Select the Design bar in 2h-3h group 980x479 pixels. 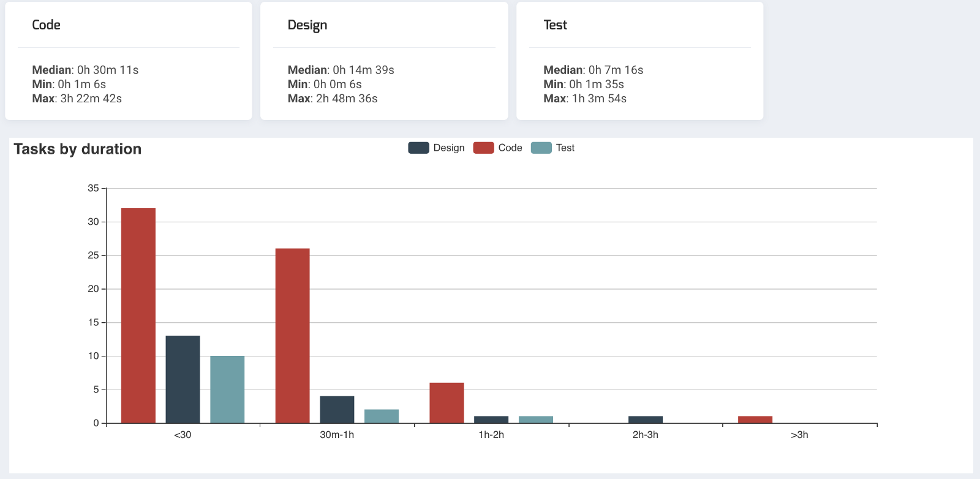click(x=646, y=420)
